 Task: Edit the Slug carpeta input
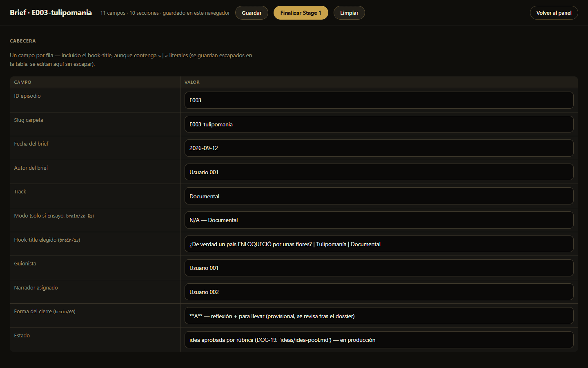(x=379, y=124)
